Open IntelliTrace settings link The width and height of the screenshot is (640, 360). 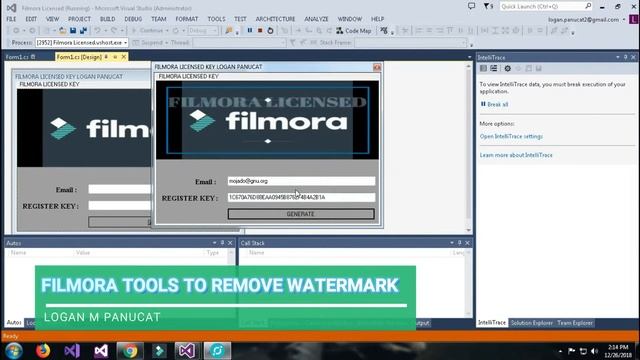click(x=511, y=136)
